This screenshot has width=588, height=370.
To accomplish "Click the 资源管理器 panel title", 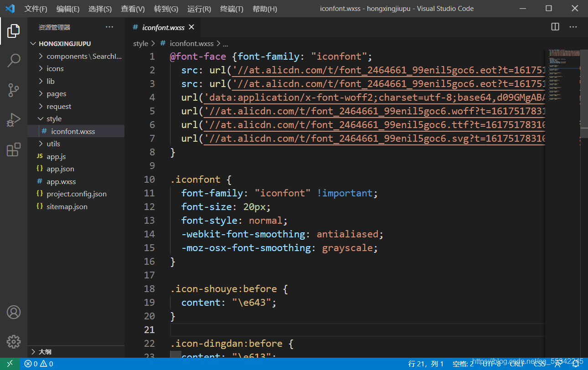I will coord(54,27).
